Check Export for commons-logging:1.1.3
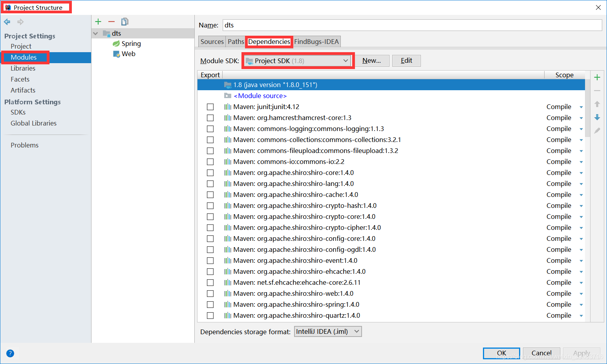This screenshot has height=364, width=607. pyautogui.click(x=210, y=129)
